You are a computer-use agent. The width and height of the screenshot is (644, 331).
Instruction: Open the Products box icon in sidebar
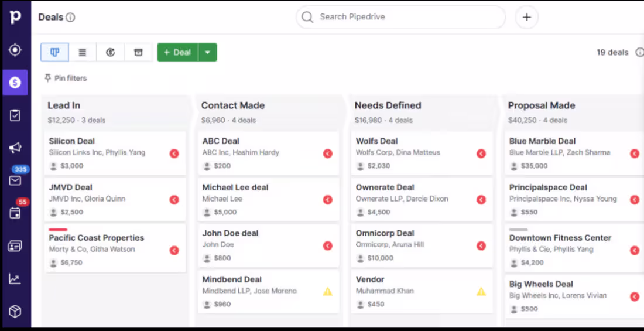tap(15, 311)
